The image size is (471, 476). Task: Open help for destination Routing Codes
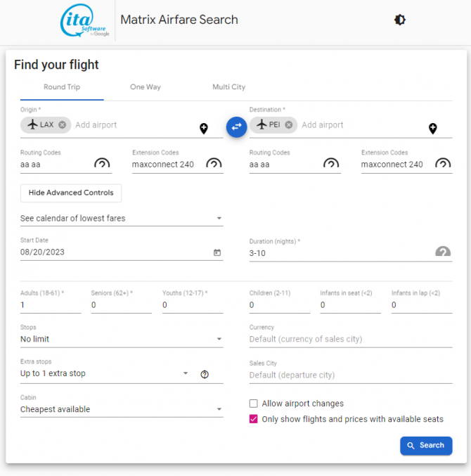click(331, 164)
